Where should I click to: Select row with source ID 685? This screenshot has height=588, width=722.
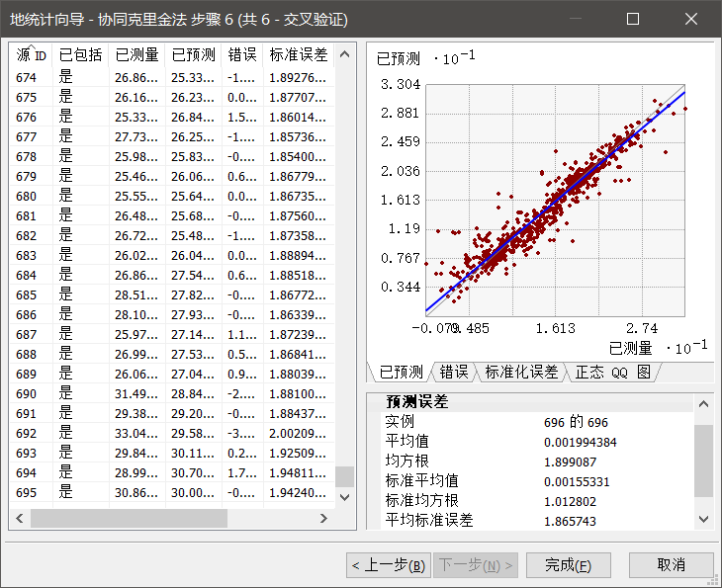tap(172, 294)
